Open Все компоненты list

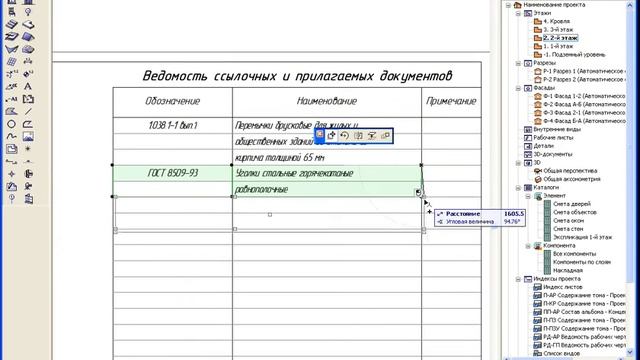(574, 254)
